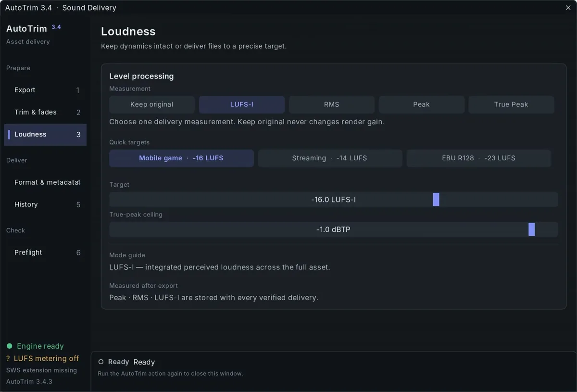This screenshot has width=577, height=392.
Task: Select the Loudness sidebar item
Action: (x=45, y=134)
